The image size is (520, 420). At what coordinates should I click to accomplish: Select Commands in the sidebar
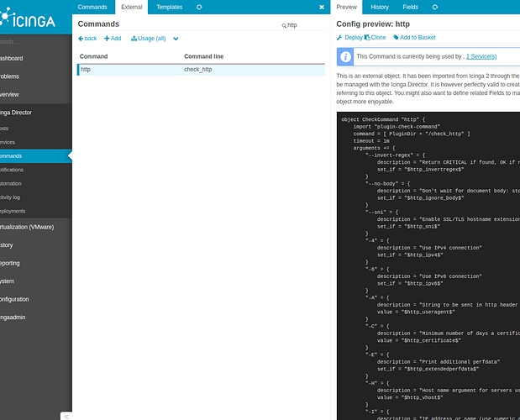[x=36, y=155]
